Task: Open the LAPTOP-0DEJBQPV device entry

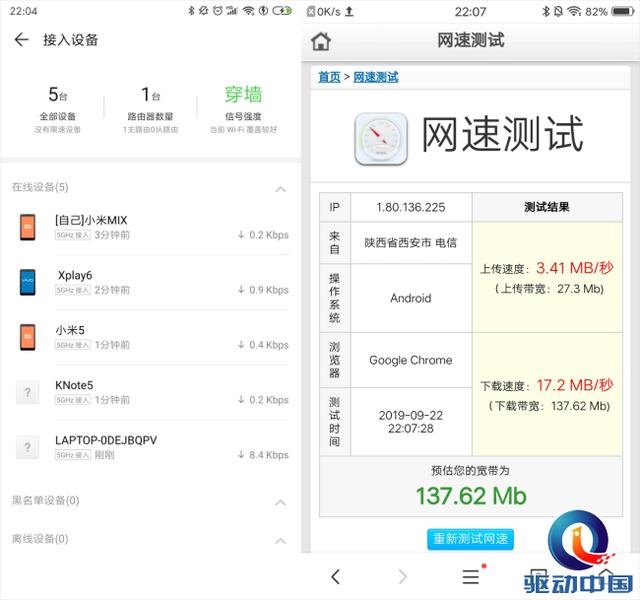Action: pyautogui.click(x=151, y=447)
